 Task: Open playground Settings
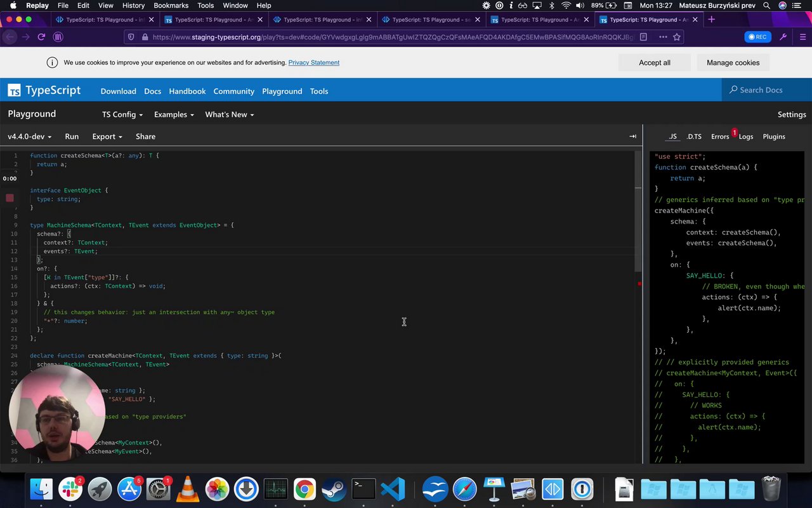(792, 114)
